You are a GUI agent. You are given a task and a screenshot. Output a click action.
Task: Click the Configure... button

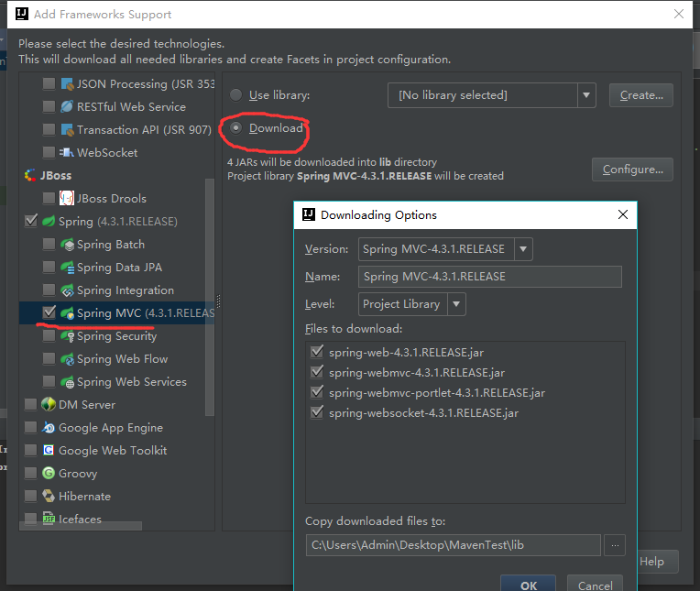(x=632, y=170)
